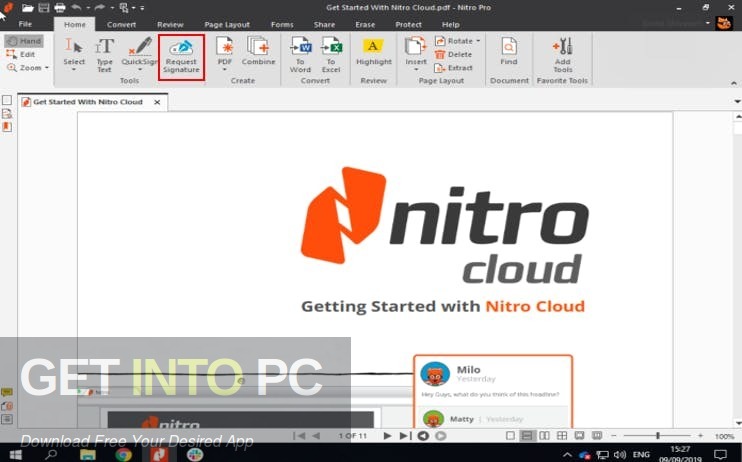Switch to the Review ribbon tab
Screen dimensions: 742x462
click(170, 25)
